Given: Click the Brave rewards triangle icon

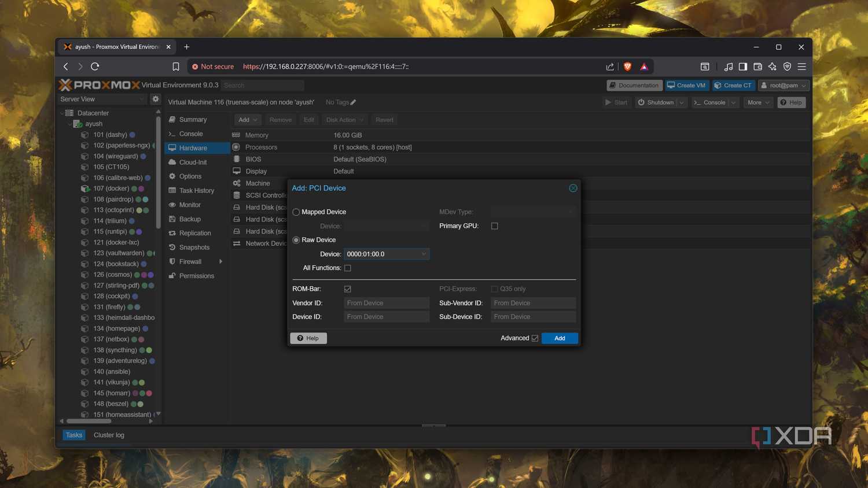Looking at the screenshot, I should [644, 66].
